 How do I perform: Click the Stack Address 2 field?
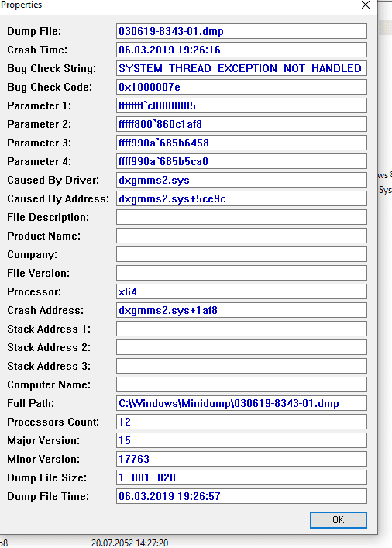pyautogui.click(x=242, y=347)
